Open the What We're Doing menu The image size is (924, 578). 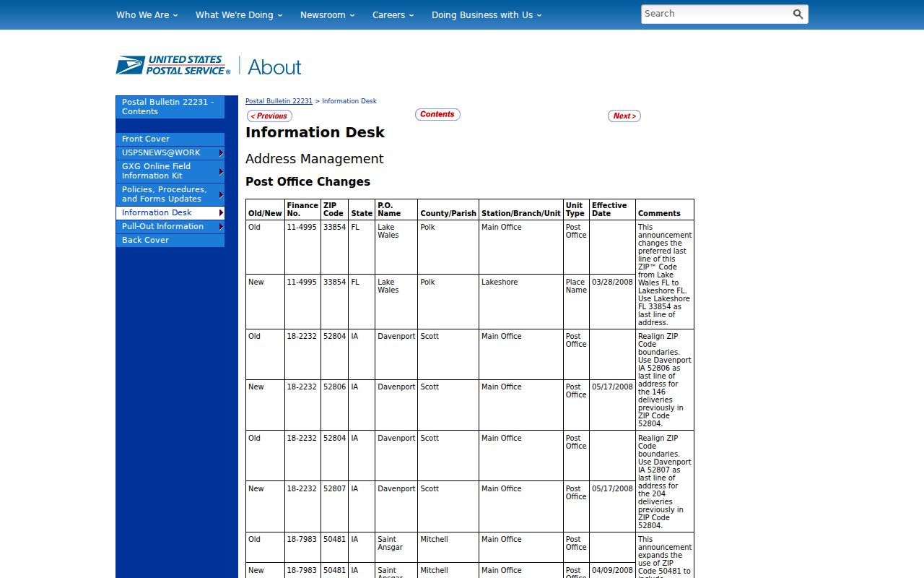239,14
